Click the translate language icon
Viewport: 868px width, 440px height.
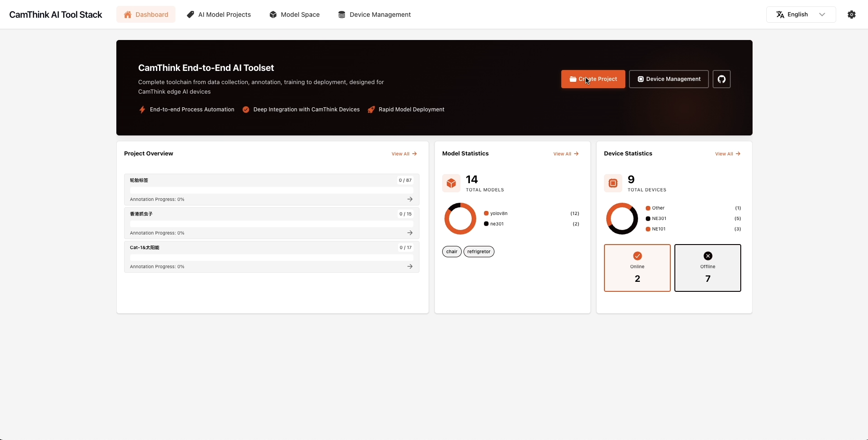point(780,15)
